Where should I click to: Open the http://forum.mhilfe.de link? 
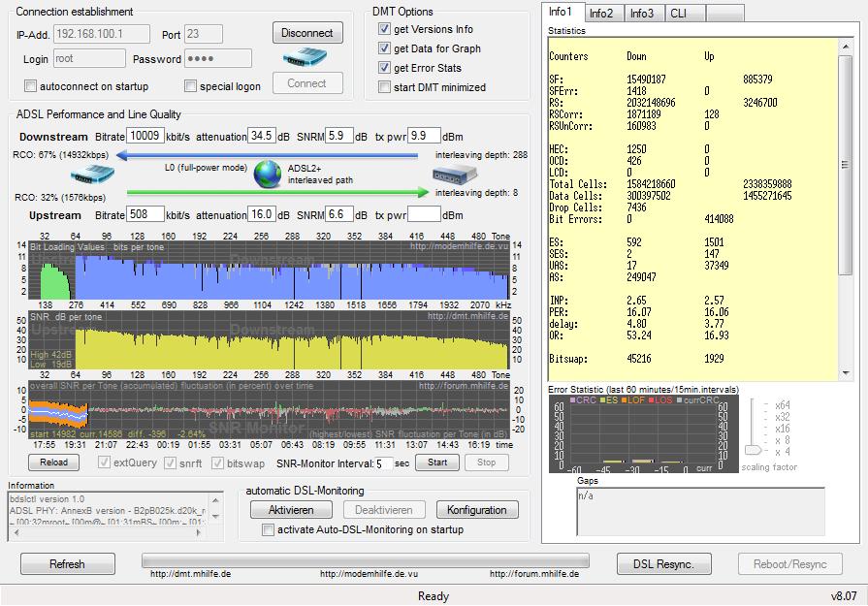coord(534,574)
